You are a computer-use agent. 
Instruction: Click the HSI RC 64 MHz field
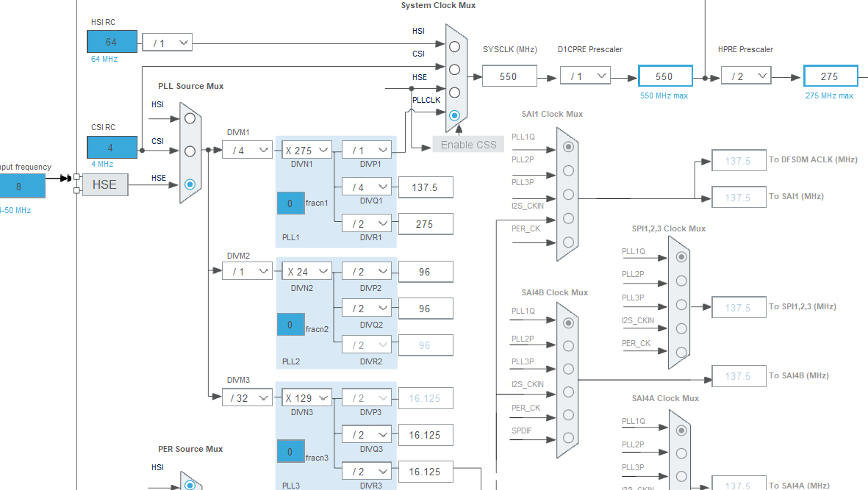coord(112,42)
